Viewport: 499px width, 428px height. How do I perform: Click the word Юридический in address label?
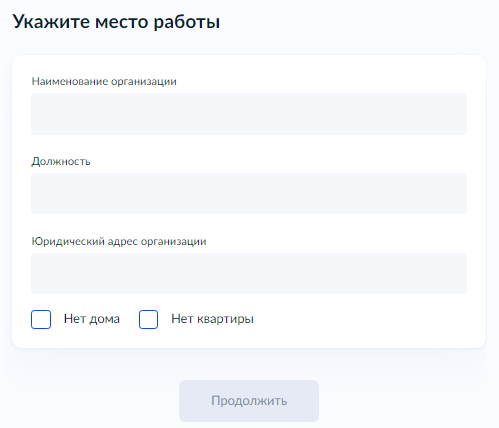pyautogui.click(x=68, y=241)
